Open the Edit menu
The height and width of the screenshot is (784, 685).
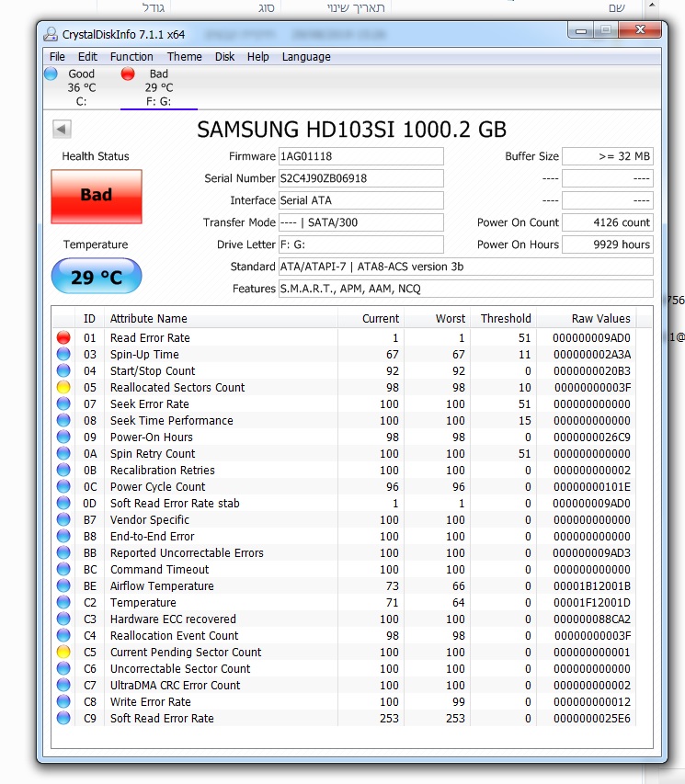[x=87, y=56]
